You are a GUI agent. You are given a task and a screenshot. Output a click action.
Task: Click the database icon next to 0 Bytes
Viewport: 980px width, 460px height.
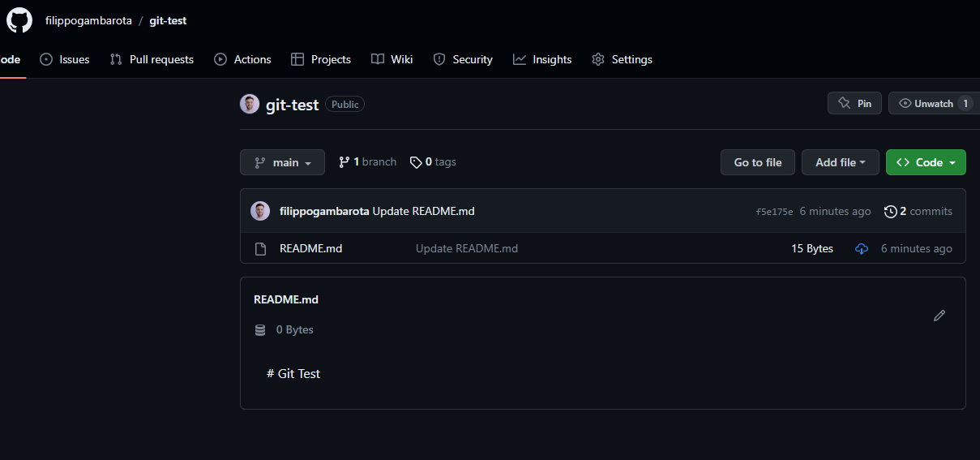(260, 330)
